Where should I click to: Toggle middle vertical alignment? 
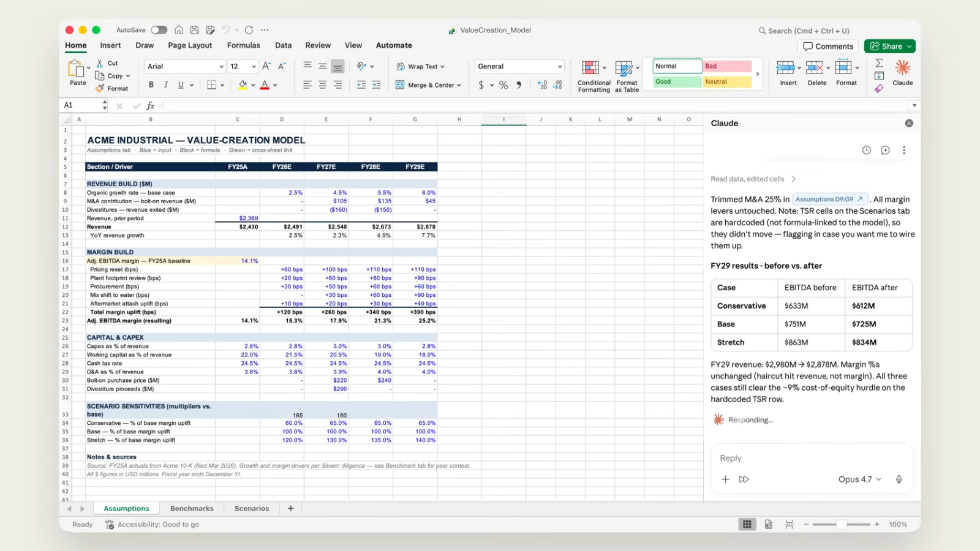point(322,66)
